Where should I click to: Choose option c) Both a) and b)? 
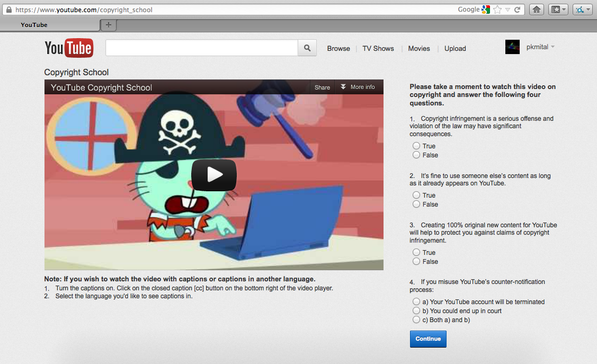pyautogui.click(x=416, y=320)
